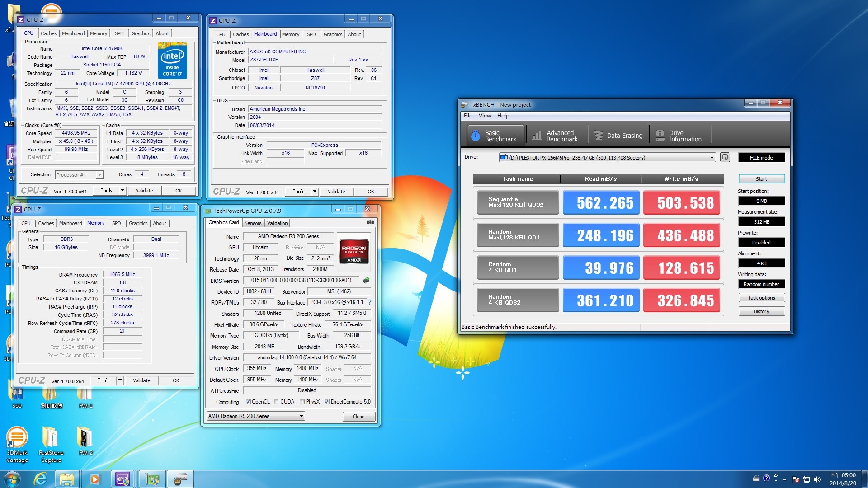This screenshot has width=868, height=488.
Task: Launch Internet Explorer from the taskbar
Action: (x=40, y=479)
